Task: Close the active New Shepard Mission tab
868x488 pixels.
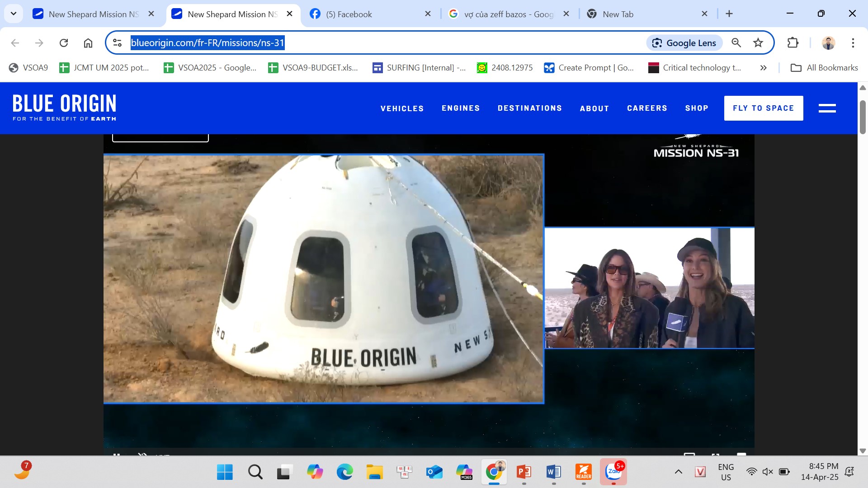Action: pyautogui.click(x=290, y=14)
